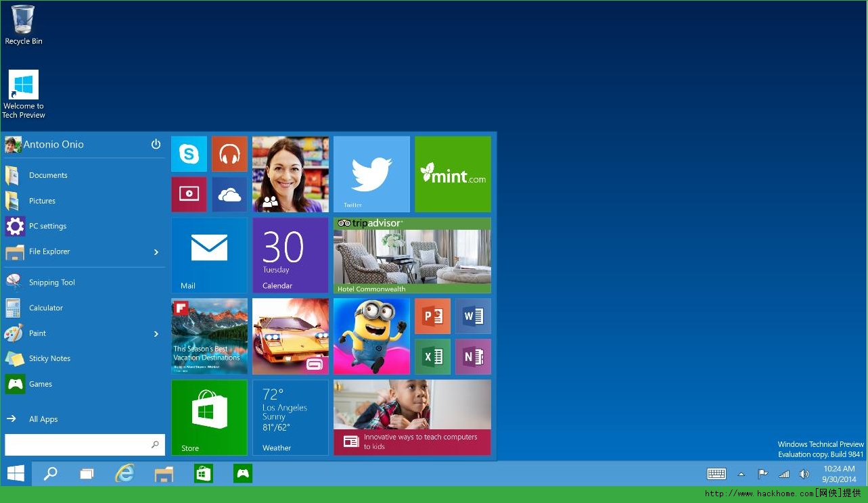The width and height of the screenshot is (868, 503).
Task: Open Store from the taskbar
Action: click(x=204, y=473)
